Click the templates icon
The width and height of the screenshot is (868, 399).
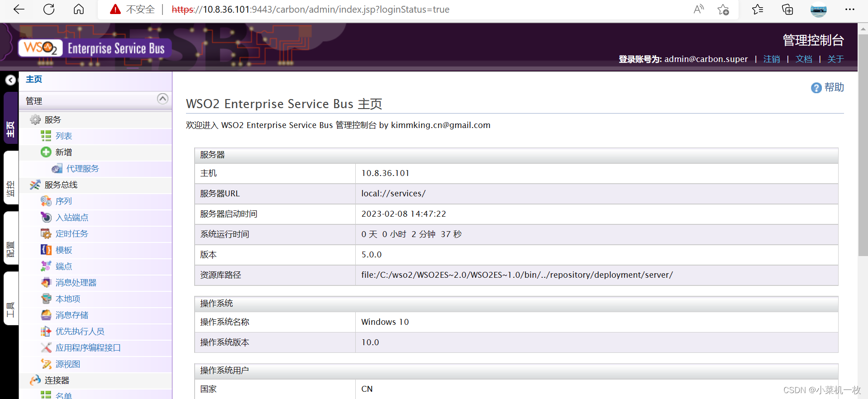pyautogui.click(x=46, y=250)
